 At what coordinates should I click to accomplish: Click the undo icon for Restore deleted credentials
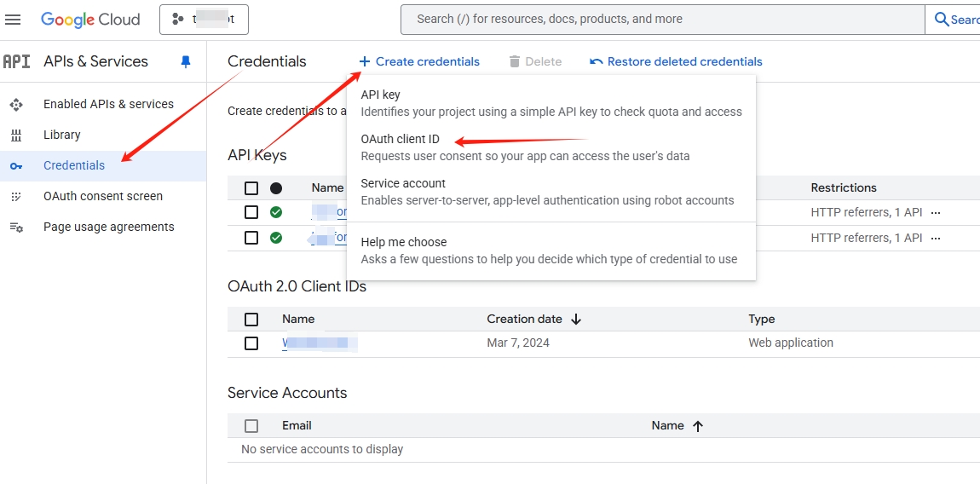tap(597, 61)
